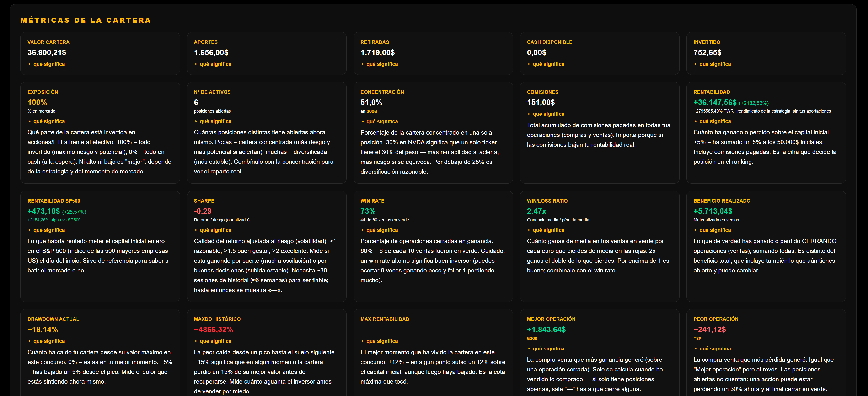868x396 pixels.
Task: Collapse 'qué significa' in Drawdown Actual card
Action: coord(47,341)
